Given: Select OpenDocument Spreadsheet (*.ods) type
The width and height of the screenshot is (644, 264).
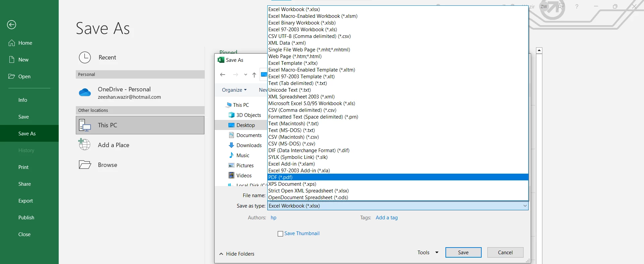Looking at the screenshot, I should [x=398, y=197].
